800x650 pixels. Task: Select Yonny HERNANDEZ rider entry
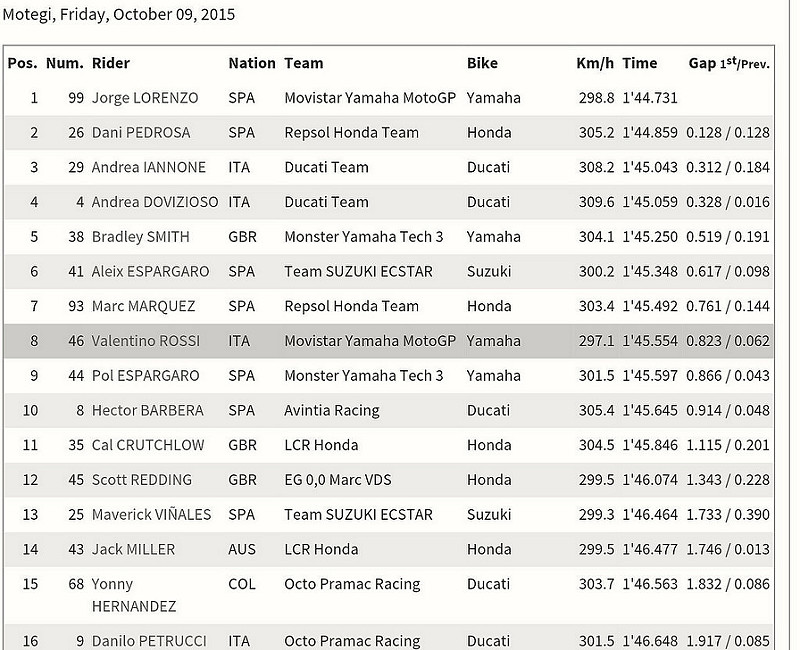pos(134,595)
